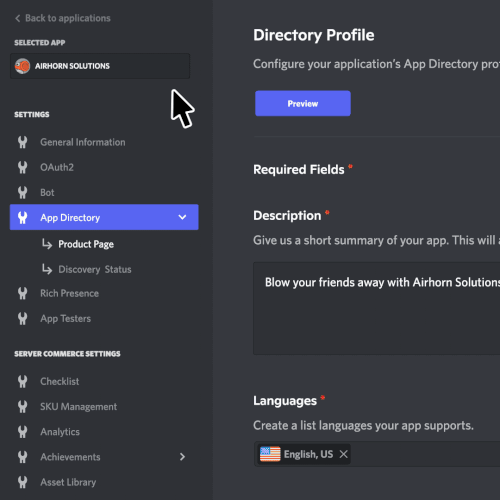The height and width of the screenshot is (500, 500).
Task: Open Rich Presence settings
Action: [x=69, y=293]
